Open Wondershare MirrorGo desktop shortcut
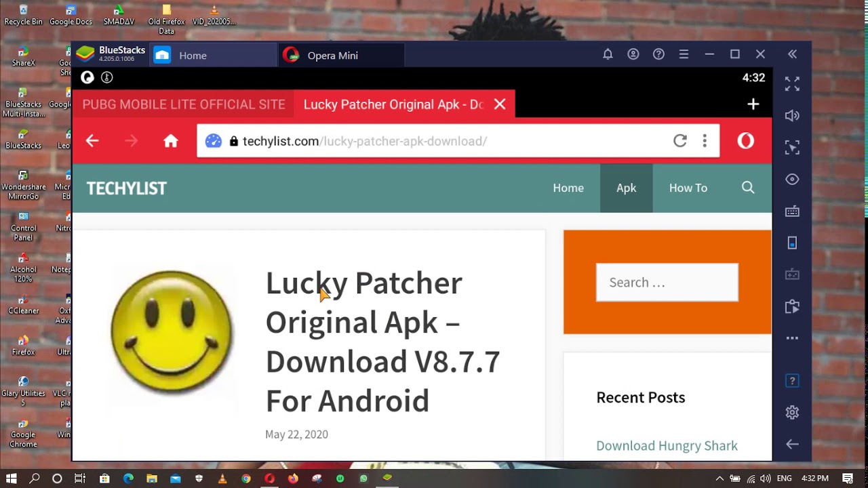This screenshot has width=868, height=488. (24, 186)
